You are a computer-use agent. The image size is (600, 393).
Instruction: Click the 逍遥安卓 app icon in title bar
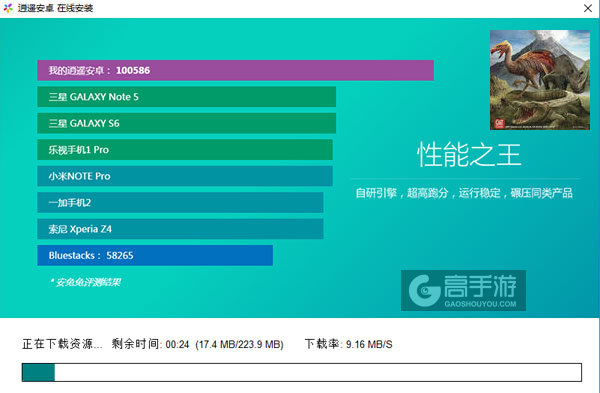[8, 8]
